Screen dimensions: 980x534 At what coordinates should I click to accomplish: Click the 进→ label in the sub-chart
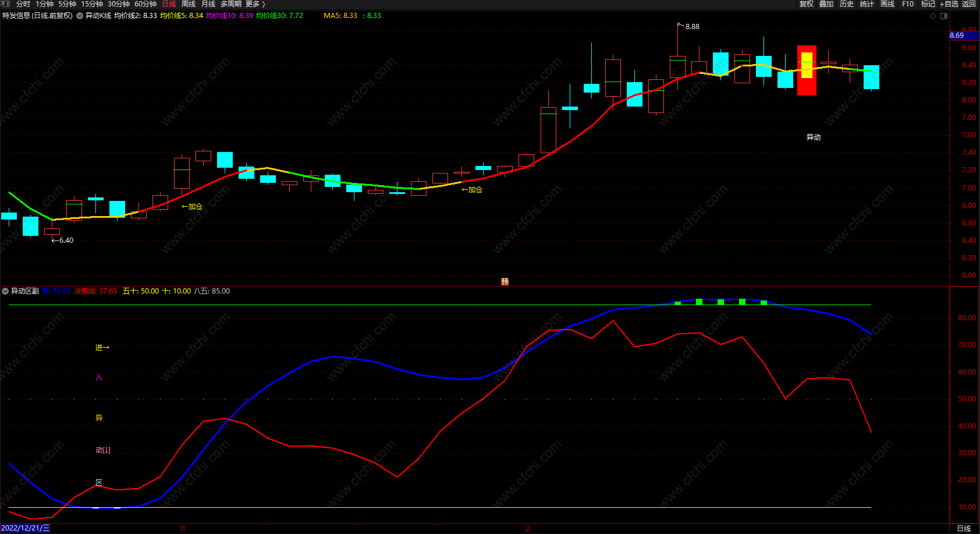[x=102, y=348]
